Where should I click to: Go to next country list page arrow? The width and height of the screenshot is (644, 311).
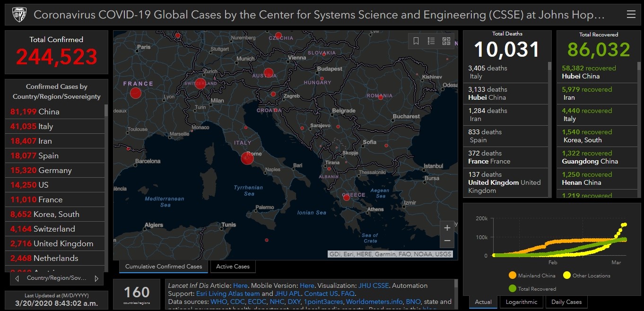(96, 278)
